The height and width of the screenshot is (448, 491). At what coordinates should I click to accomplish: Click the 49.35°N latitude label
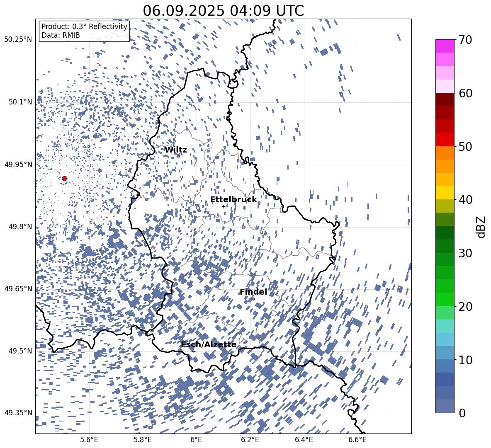coord(18,413)
